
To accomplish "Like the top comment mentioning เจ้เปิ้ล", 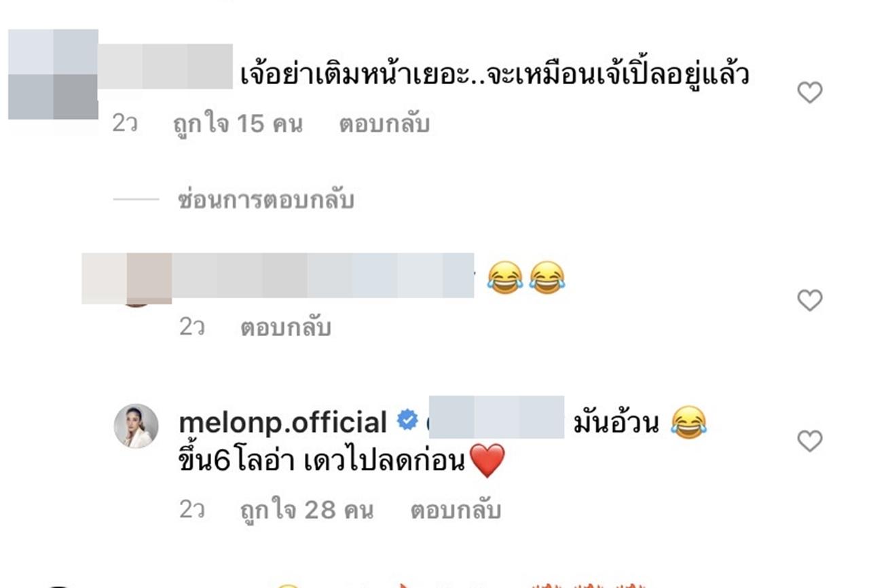I will tap(809, 92).
